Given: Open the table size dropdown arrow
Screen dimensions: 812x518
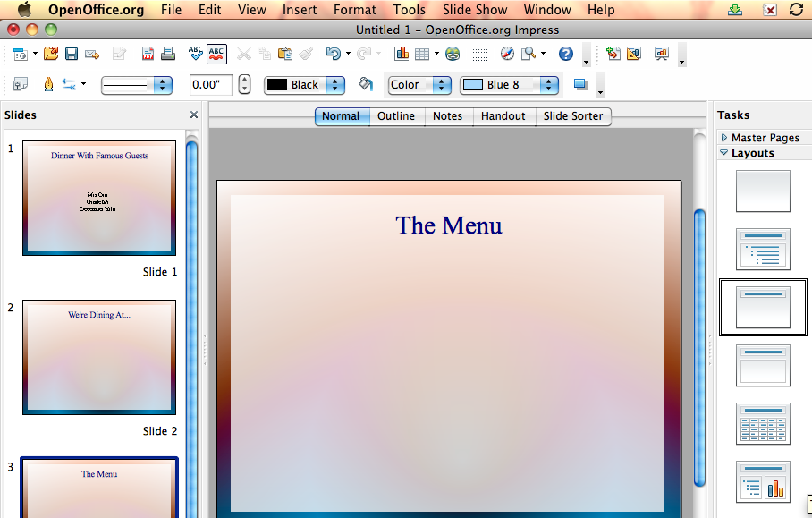Looking at the screenshot, I should click(x=436, y=54).
